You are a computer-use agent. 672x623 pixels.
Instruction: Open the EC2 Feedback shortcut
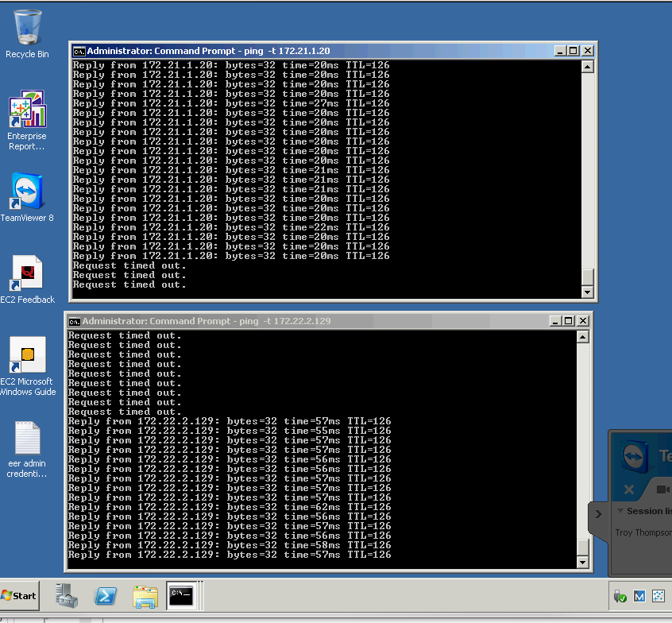click(28, 279)
